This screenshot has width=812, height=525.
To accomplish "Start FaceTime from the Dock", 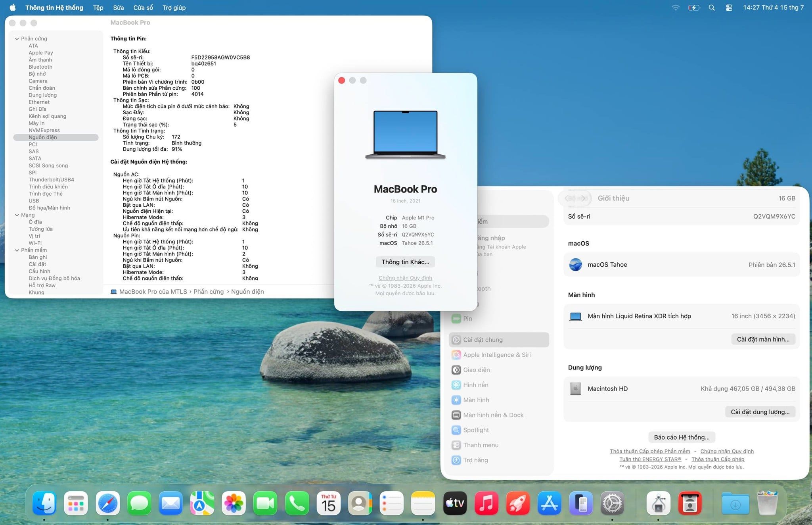I will [265, 503].
